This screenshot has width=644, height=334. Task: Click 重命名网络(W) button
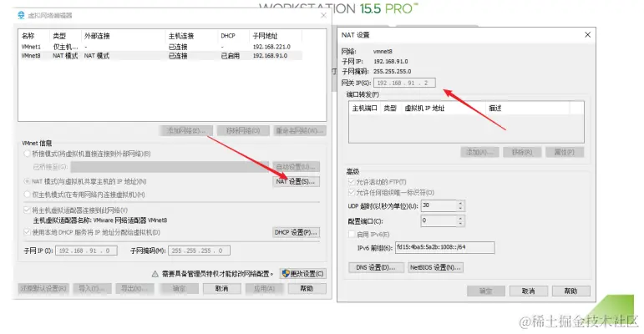(299, 130)
